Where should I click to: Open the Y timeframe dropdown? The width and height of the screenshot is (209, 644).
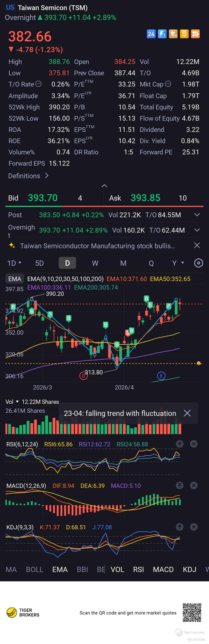click(x=178, y=263)
